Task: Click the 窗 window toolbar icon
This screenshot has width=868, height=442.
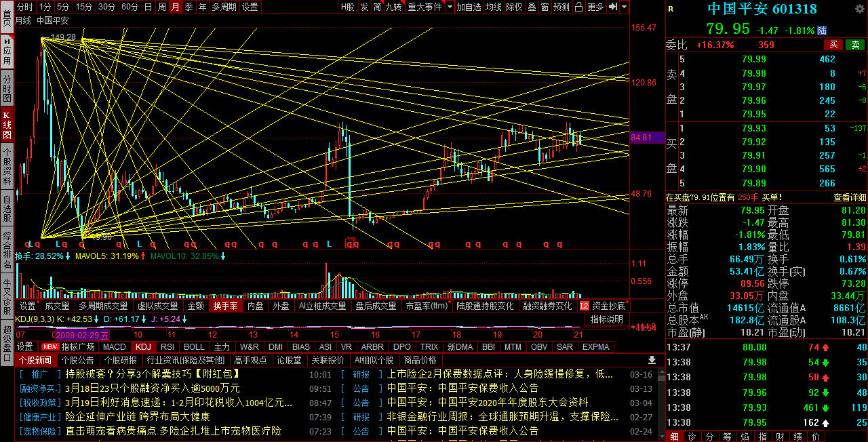Action: coord(545,7)
